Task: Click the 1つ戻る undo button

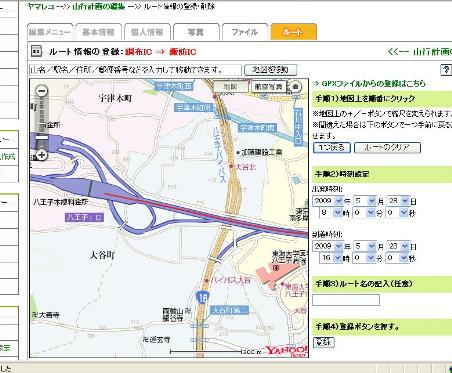Action: 332,147
